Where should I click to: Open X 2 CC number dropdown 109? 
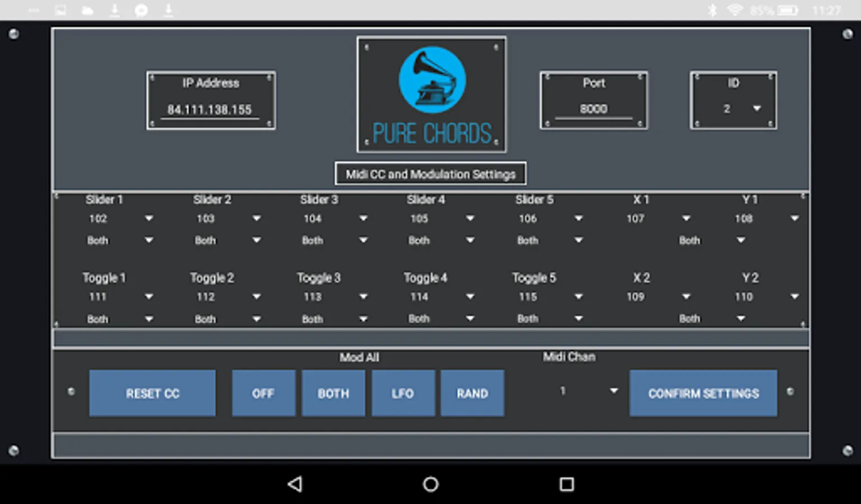(658, 297)
